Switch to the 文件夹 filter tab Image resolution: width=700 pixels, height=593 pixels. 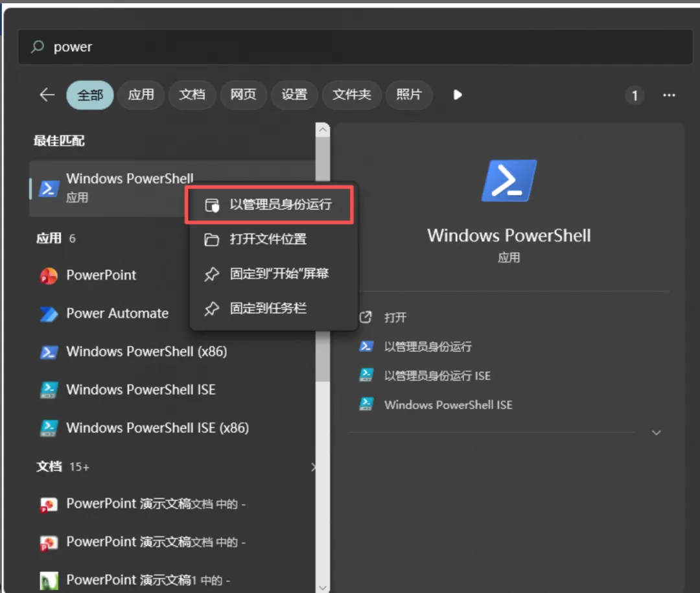(352, 95)
